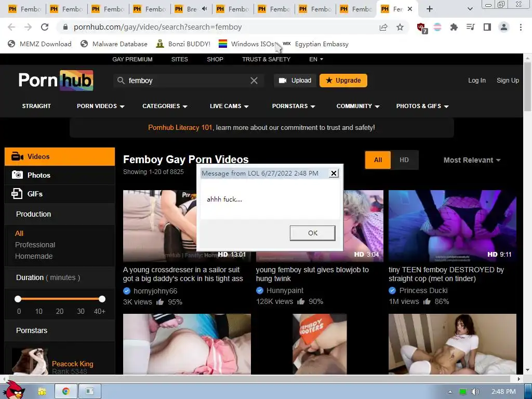
Task: Open a new tab with the plus button
Action: [430, 9]
